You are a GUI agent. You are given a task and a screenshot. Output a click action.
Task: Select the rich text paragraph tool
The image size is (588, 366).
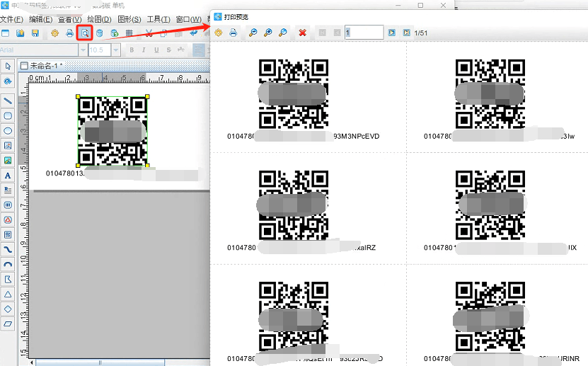coord(8,190)
